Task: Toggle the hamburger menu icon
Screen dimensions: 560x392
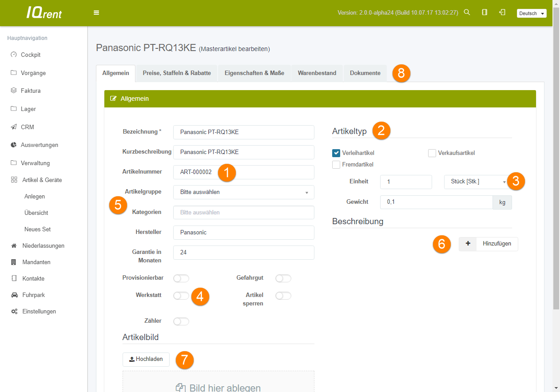Action: (x=96, y=13)
